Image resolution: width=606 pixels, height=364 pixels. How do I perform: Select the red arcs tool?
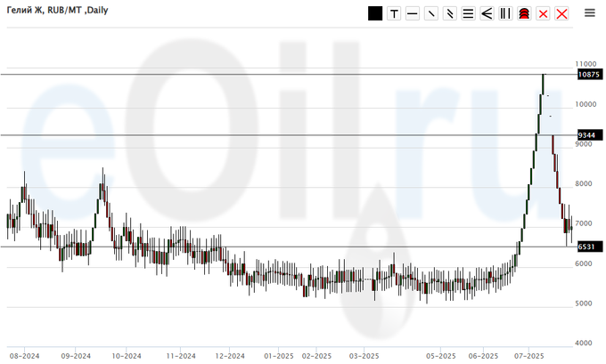pos(524,13)
